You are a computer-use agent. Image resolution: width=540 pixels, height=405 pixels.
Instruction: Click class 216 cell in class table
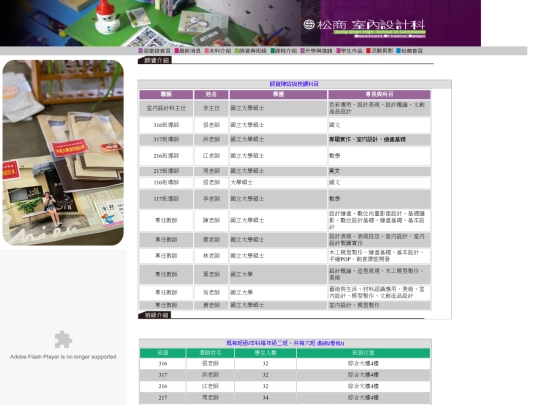pyautogui.click(x=163, y=386)
